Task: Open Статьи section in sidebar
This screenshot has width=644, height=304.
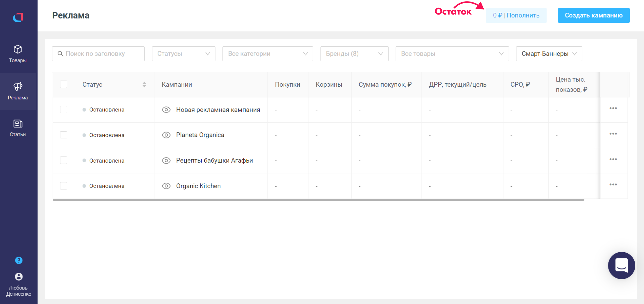Action: pos(18,128)
